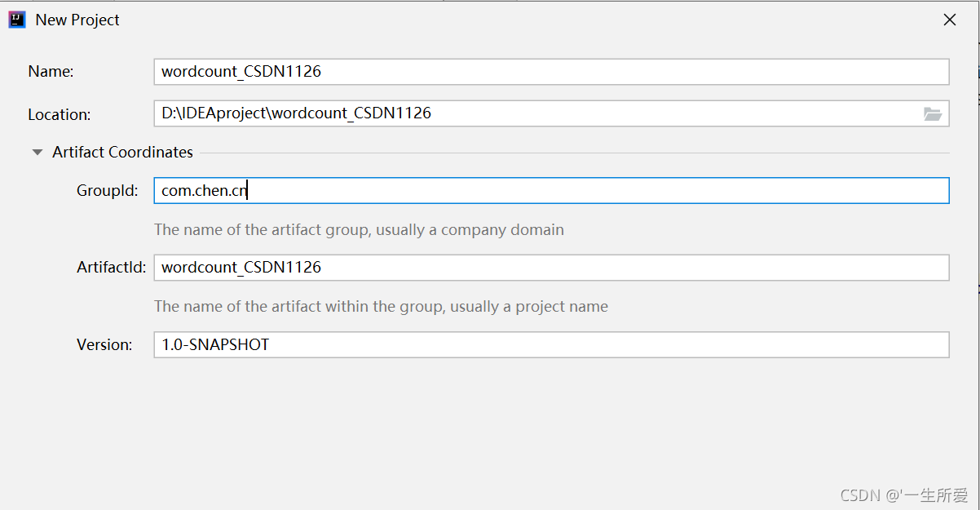Viewport: 980px width, 510px height.
Task: Click into the Location path field
Action: coord(551,113)
